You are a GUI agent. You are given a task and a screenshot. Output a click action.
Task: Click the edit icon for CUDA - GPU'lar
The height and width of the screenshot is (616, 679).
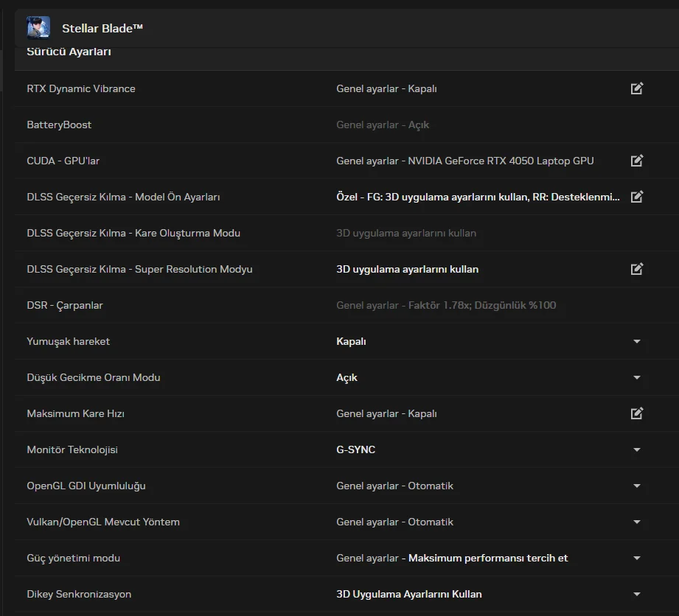point(637,161)
